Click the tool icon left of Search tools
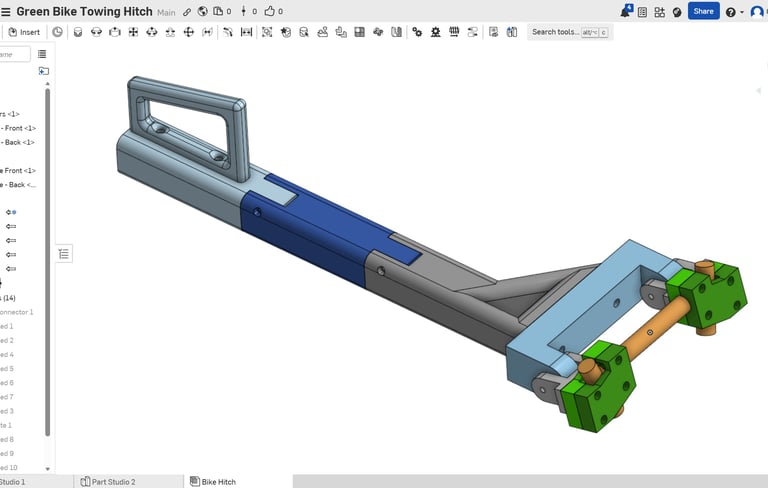 click(512, 32)
